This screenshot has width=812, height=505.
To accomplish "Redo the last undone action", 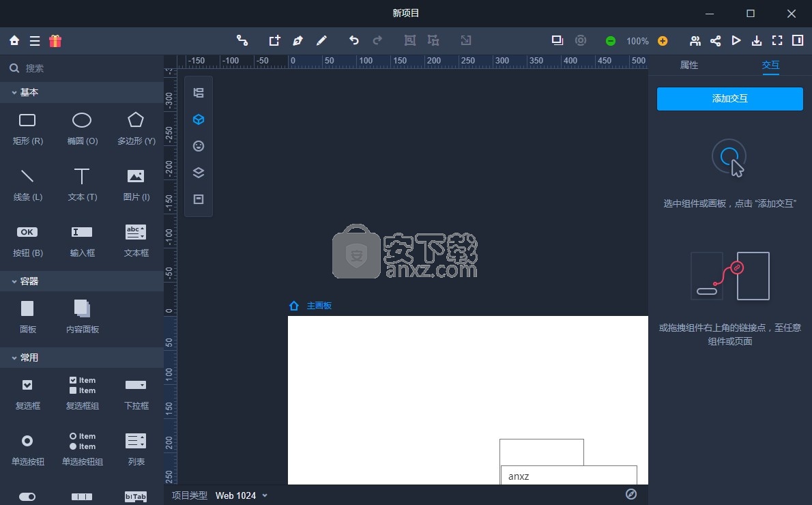I will coord(377,40).
